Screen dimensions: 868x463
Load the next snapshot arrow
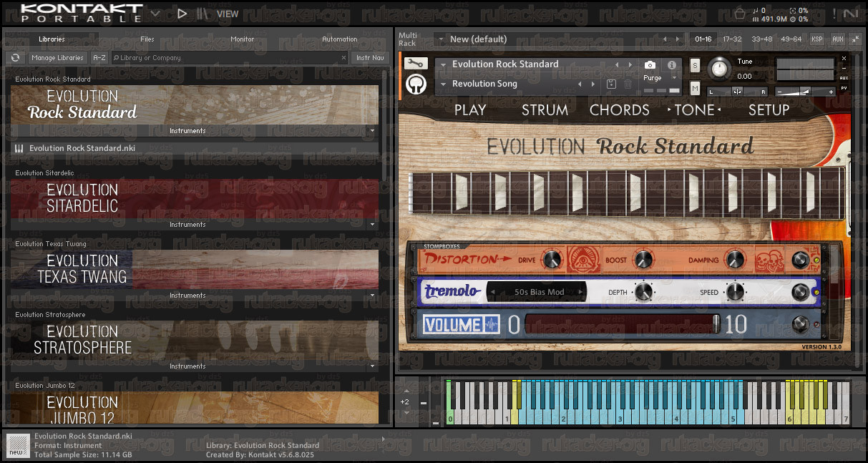[593, 84]
